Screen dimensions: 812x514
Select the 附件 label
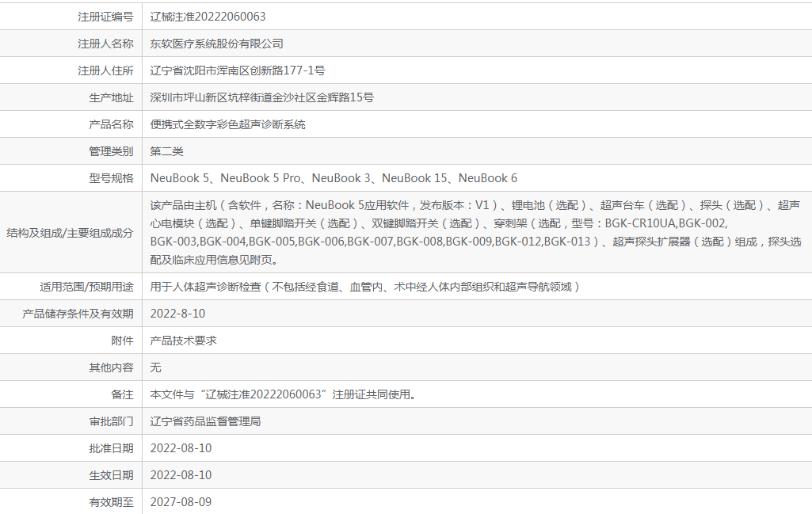click(122, 341)
